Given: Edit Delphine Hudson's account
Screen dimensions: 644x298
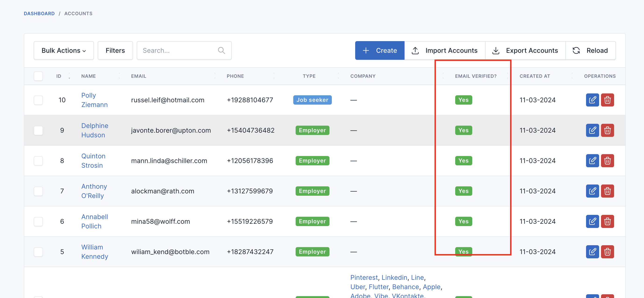Looking at the screenshot, I should (x=592, y=130).
